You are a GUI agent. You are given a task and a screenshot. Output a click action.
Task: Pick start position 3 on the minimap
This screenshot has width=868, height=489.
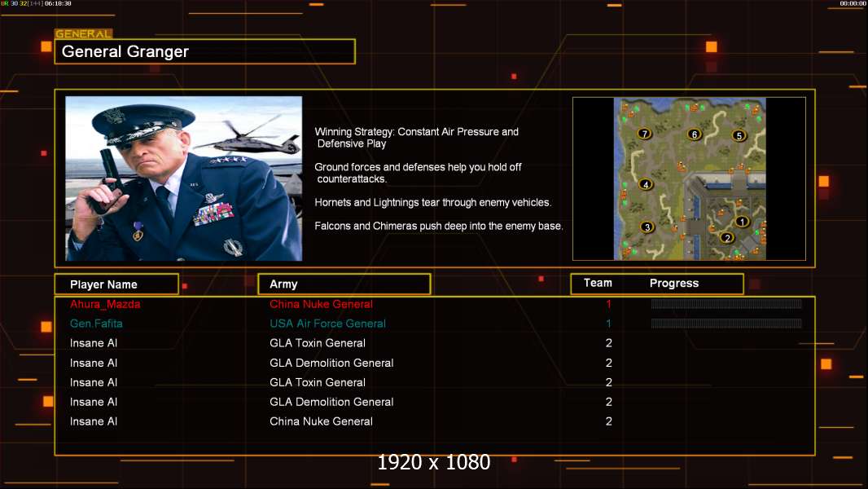click(x=647, y=227)
